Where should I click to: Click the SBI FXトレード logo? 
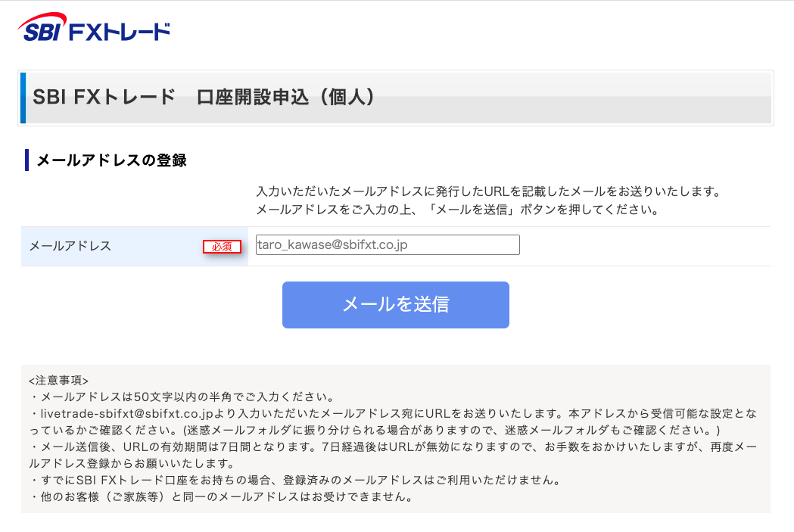point(94,27)
